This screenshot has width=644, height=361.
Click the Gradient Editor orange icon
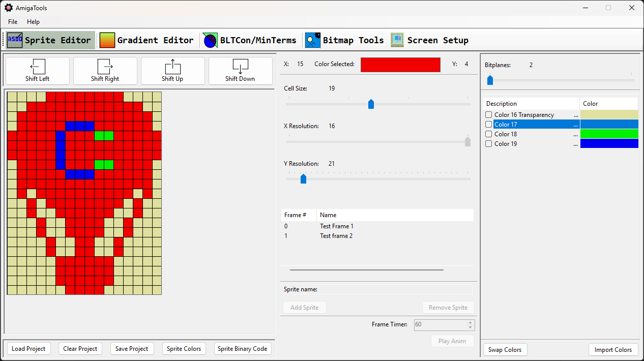point(107,40)
